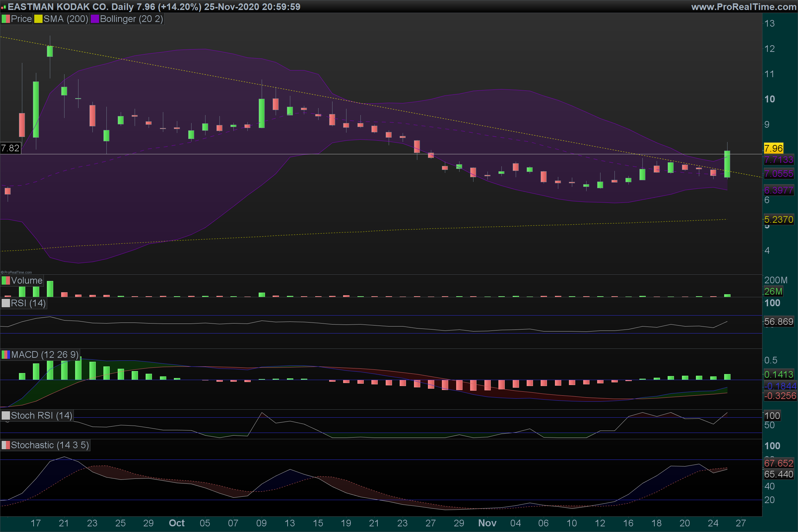798x532 pixels.
Task: Click the Stochastic legend color icon
Action: point(6,445)
